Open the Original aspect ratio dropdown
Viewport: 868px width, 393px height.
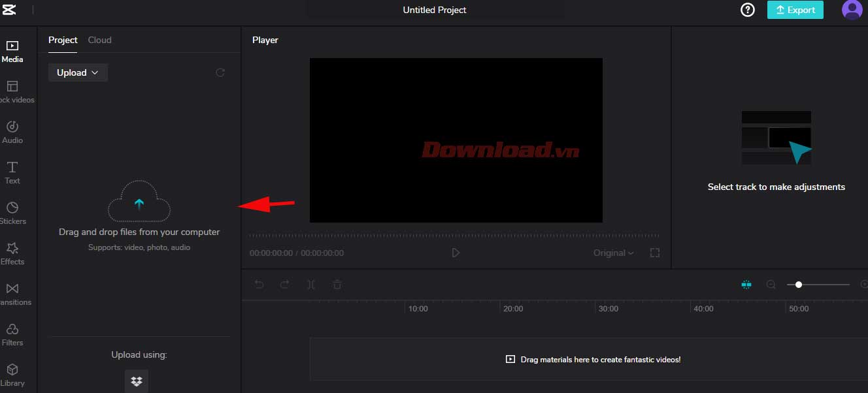pyautogui.click(x=613, y=253)
